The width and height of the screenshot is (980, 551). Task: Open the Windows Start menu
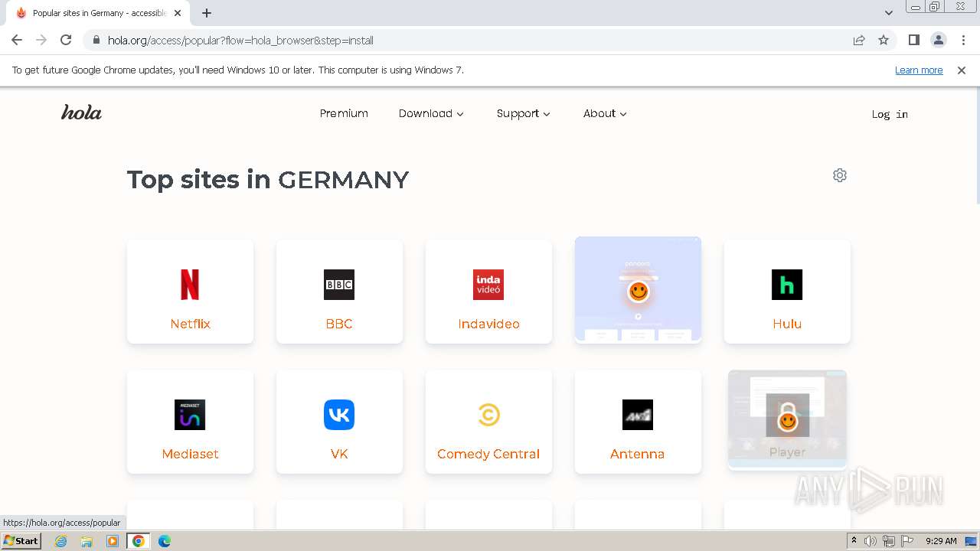pos(21,541)
